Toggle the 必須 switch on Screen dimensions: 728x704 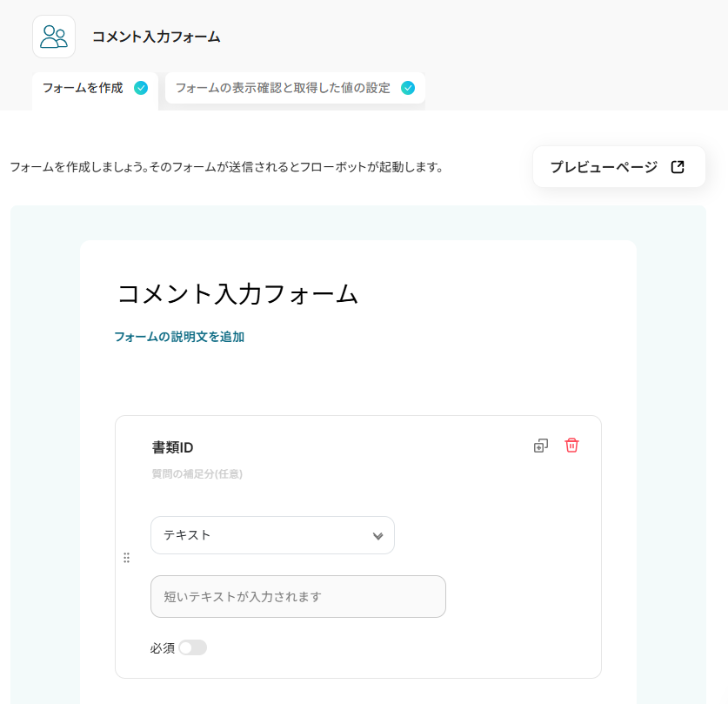click(193, 647)
